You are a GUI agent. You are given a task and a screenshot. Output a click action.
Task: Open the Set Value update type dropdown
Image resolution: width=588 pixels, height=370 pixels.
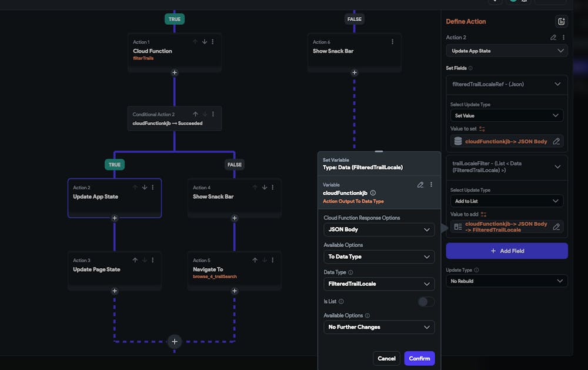coord(507,115)
